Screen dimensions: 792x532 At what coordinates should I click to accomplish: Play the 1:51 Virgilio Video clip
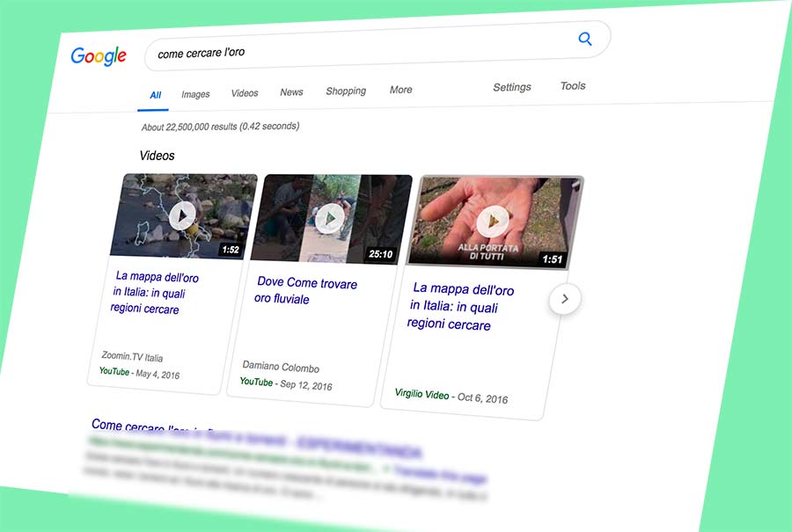pyautogui.click(x=494, y=222)
